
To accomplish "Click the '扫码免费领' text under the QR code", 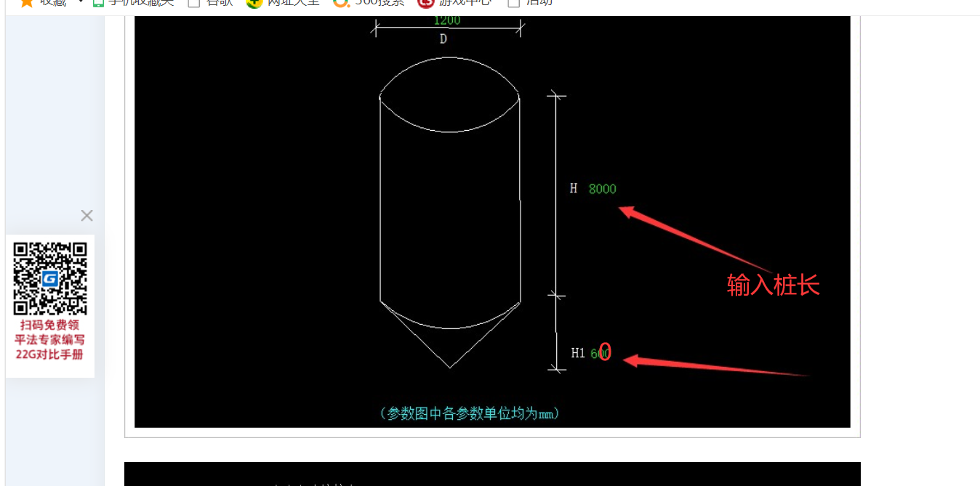I will pos(49,325).
